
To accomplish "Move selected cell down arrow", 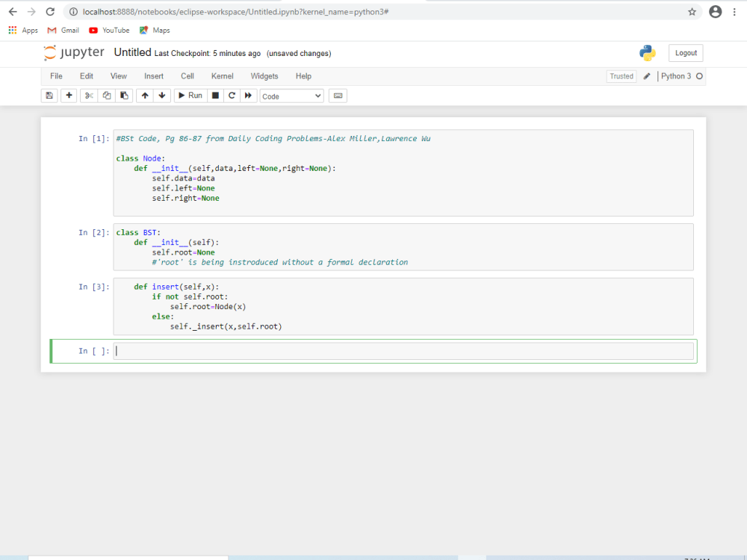I will coord(162,96).
